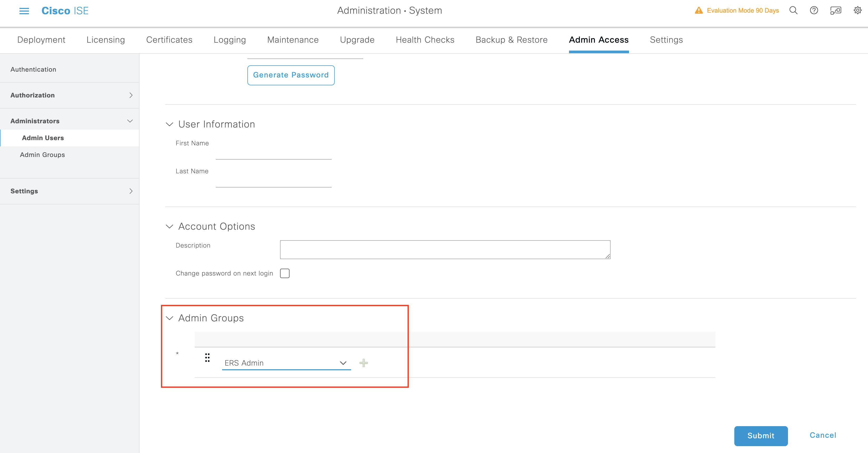Submit the new admin user form
The image size is (868, 453).
click(x=761, y=436)
